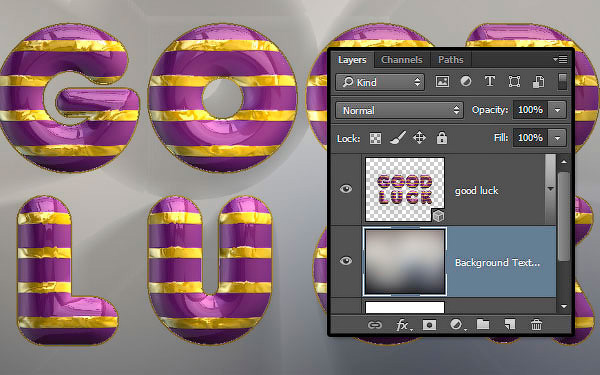The image size is (600, 375).
Task: Create new fill or adjustment layer
Action: click(x=457, y=325)
